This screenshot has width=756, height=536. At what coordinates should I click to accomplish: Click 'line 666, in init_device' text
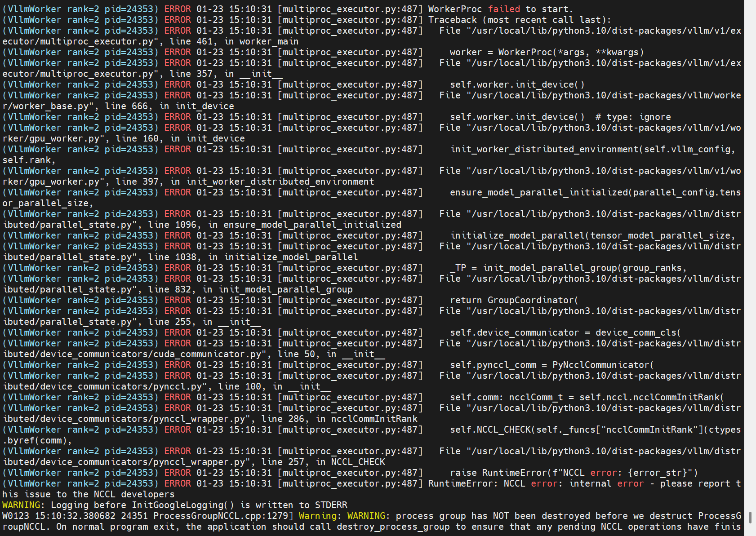pos(169,106)
